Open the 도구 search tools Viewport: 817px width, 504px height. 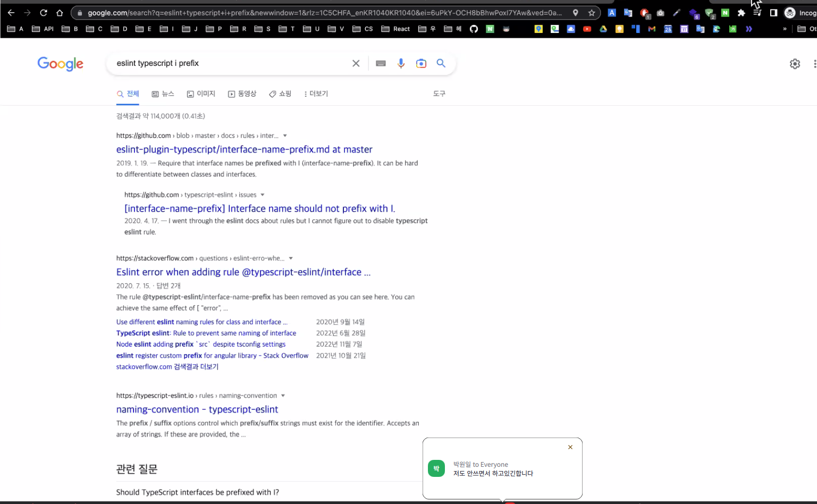[x=439, y=94]
